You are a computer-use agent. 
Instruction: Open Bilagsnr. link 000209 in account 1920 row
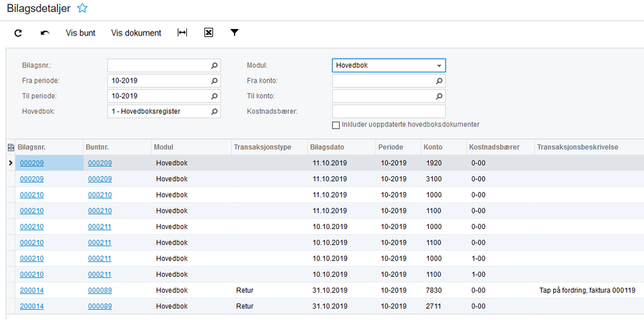pyautogui.click(x=32, y=163)
